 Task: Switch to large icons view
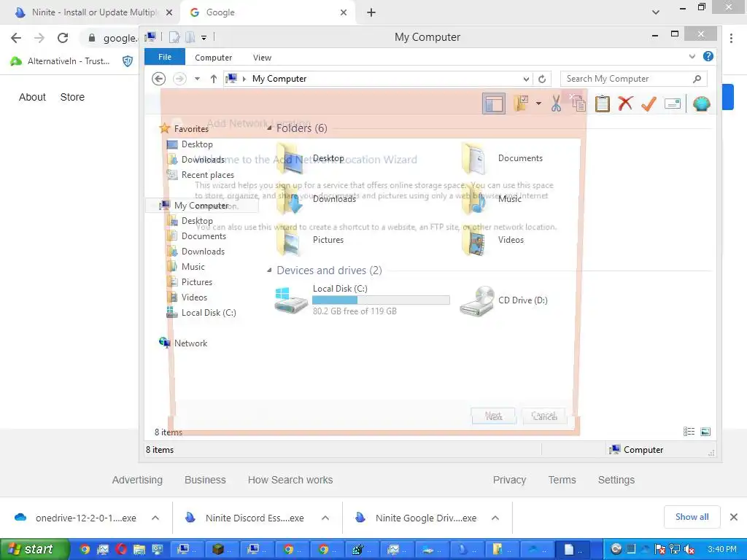tap(705, 432)
